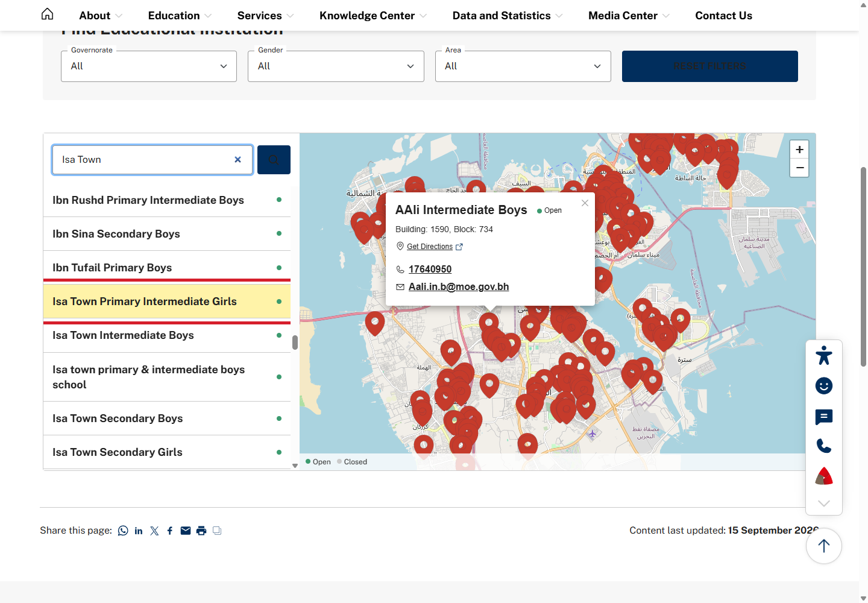This screenshot has width=868, height=603.
Task: Open the Area dropdown
Action: click(523, 66)
